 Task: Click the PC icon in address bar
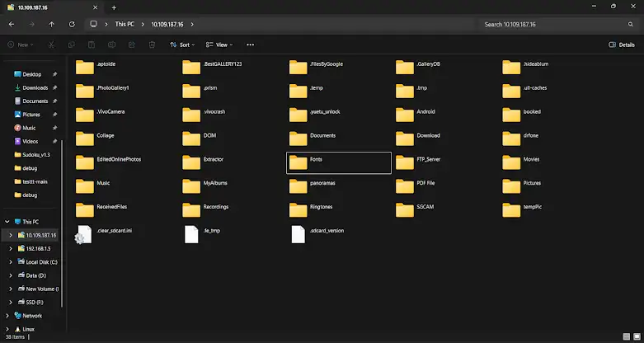94,24
